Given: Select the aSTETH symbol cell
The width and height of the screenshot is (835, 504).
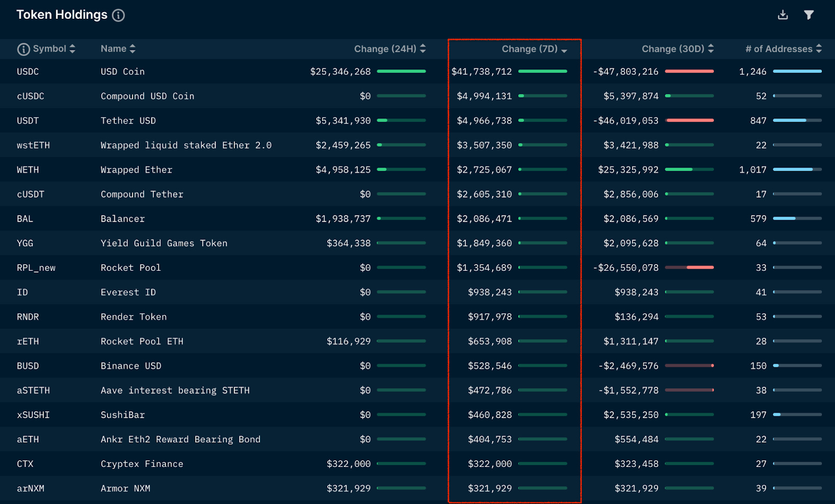Looking at the screenshot, I should (33, 390).
